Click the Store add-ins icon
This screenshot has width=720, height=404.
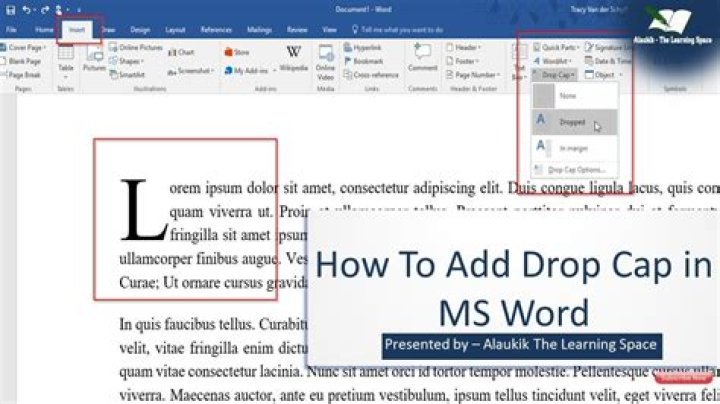tap(236, 52)
